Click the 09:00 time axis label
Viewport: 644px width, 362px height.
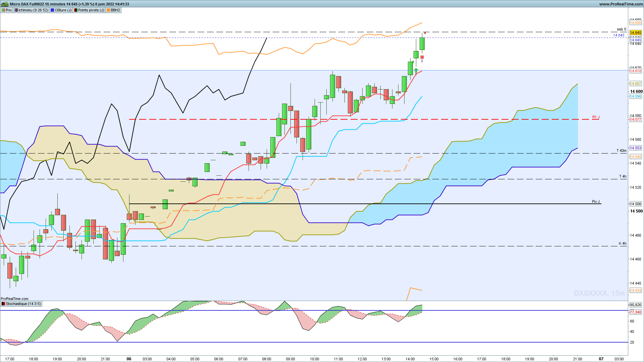click(290, 359)
